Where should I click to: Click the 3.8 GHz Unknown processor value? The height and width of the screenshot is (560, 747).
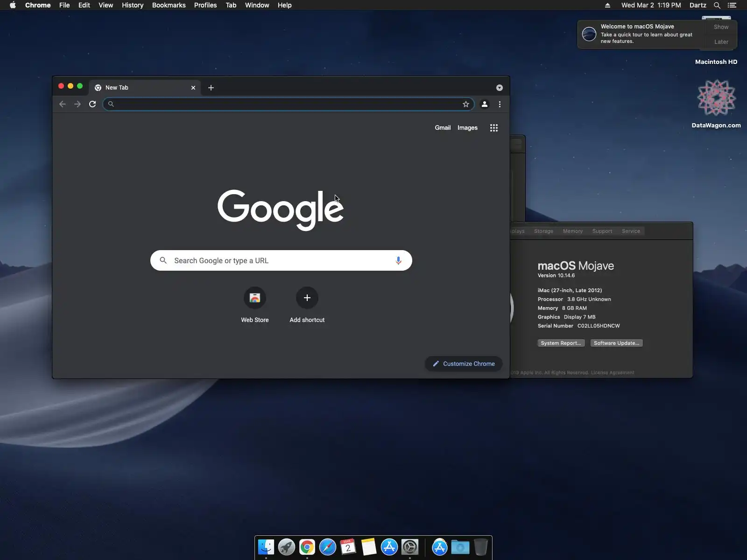pos(589,299)
